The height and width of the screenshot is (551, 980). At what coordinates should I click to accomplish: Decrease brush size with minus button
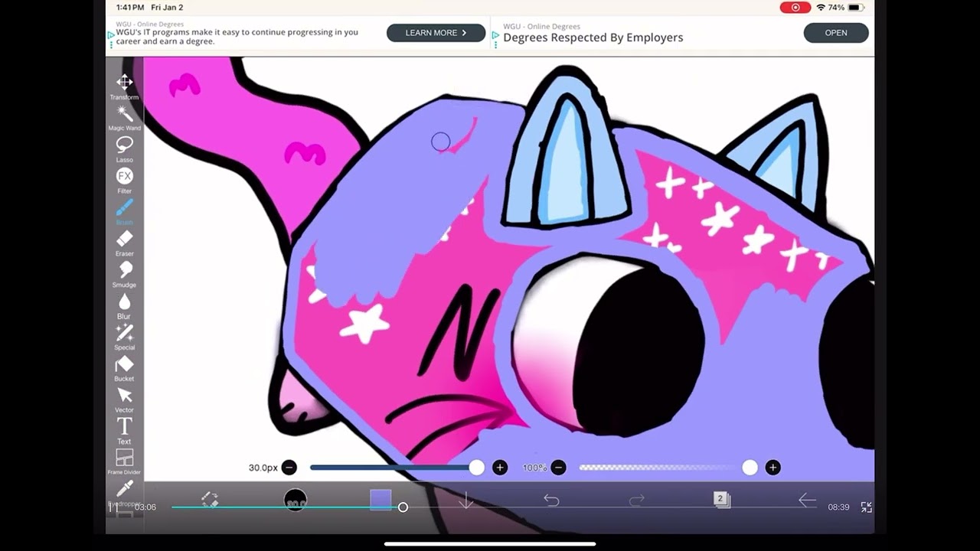click(289, 468)
